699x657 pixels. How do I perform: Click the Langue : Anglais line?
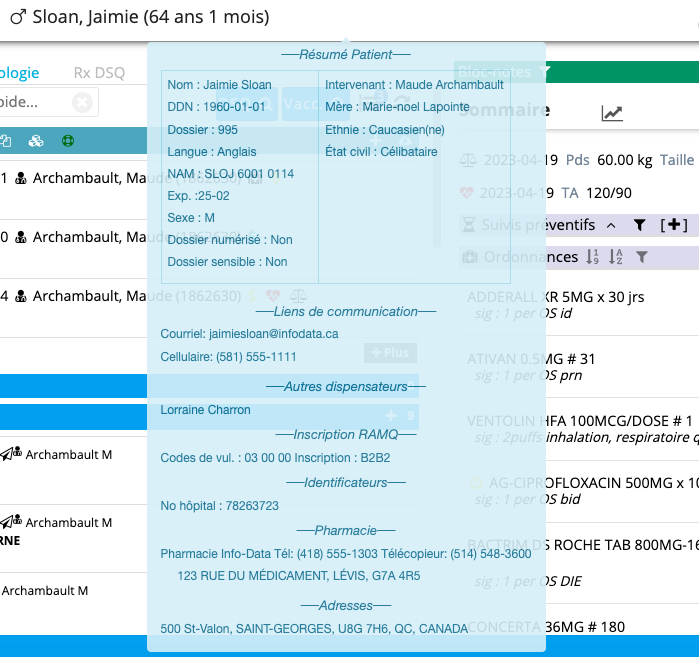point(212,152)
